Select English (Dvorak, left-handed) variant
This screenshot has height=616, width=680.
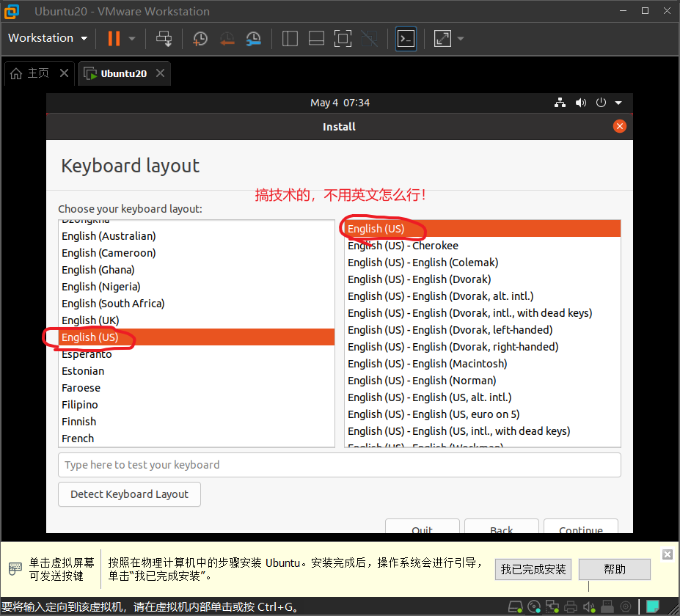483,330
